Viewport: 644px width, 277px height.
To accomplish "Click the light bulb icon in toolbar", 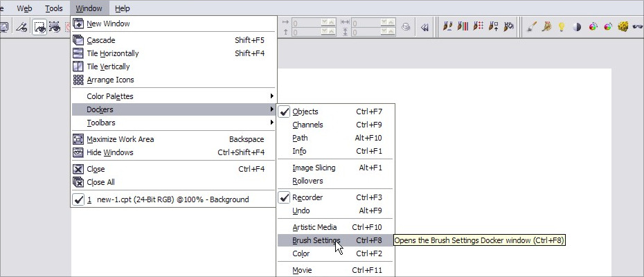I will (x=562, y=27).
